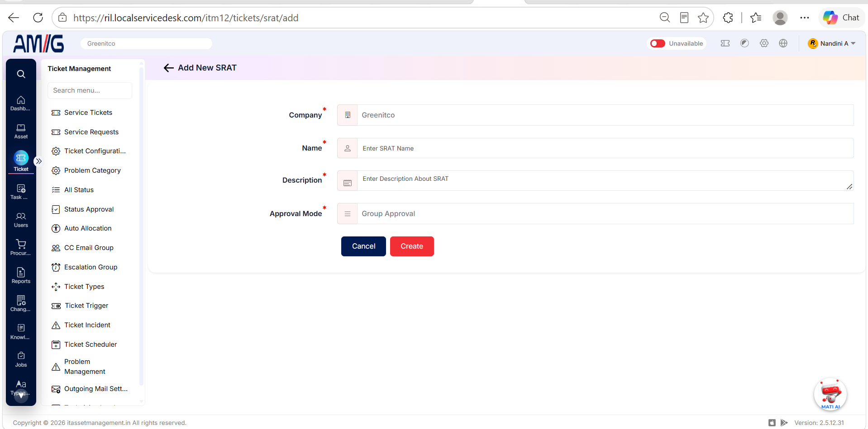Click the Enter SRAT Name field
This screenshot has height=429, width=868.
[605, 148]
